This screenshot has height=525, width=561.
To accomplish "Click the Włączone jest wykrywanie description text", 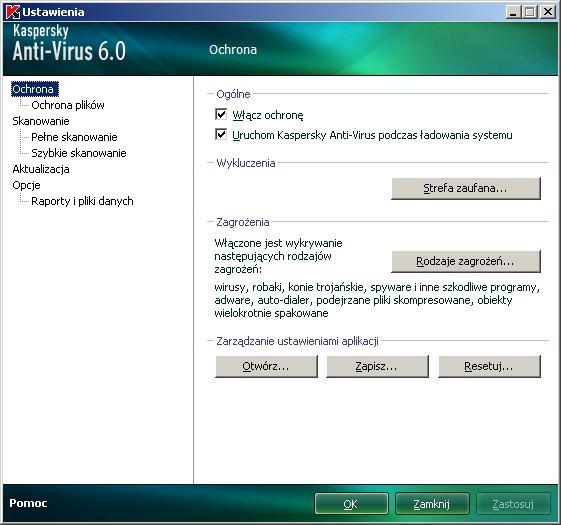I will (278, 256).
